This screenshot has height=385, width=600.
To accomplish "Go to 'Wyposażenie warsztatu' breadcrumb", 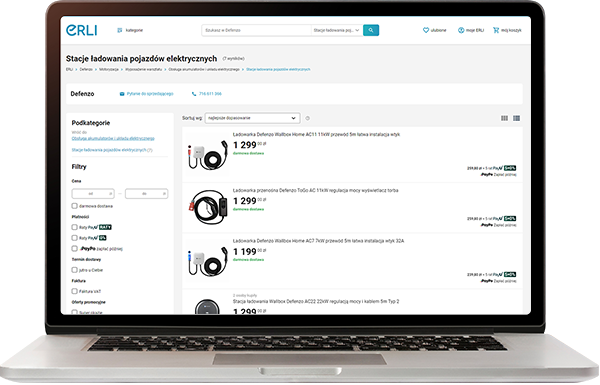I will click(x=143, y=70).
